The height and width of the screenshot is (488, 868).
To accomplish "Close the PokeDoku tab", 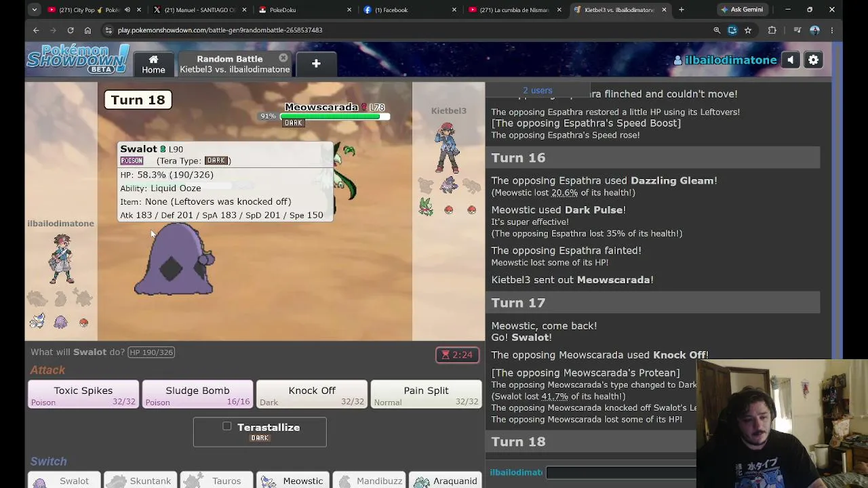I will [349, 10].
